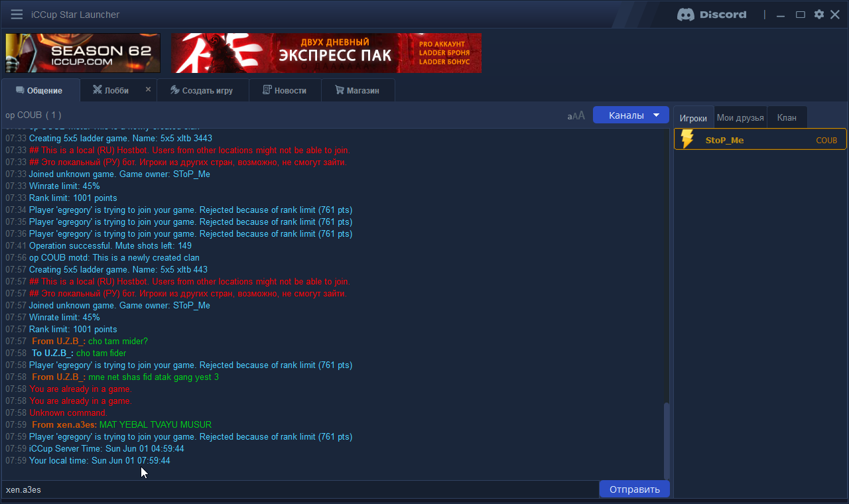Select the Мои друзья tab
Screen dimensions: 849x504
tap(740, 117)
